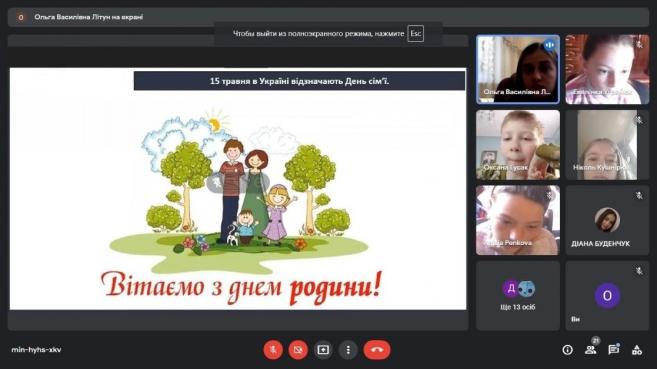Click the audio indicator on Ольга's tile
Viewport: 657px width, 369px height.
coord(549,45)
